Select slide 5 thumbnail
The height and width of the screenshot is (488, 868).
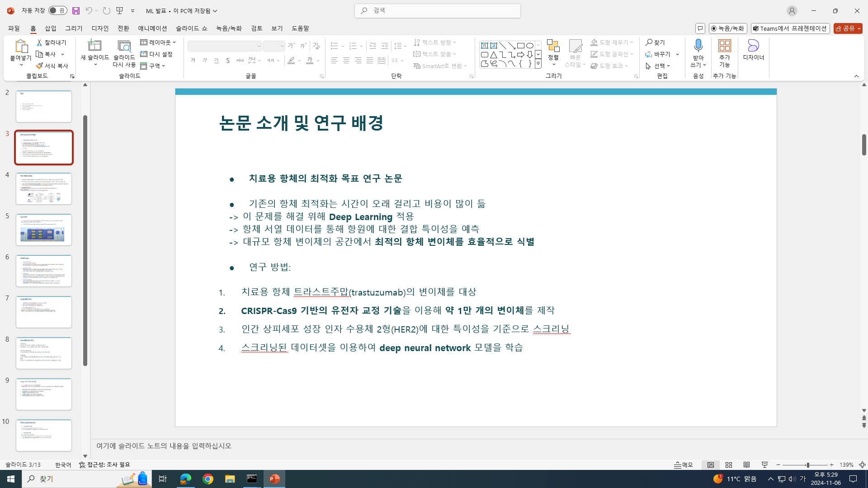click(44, 230)
